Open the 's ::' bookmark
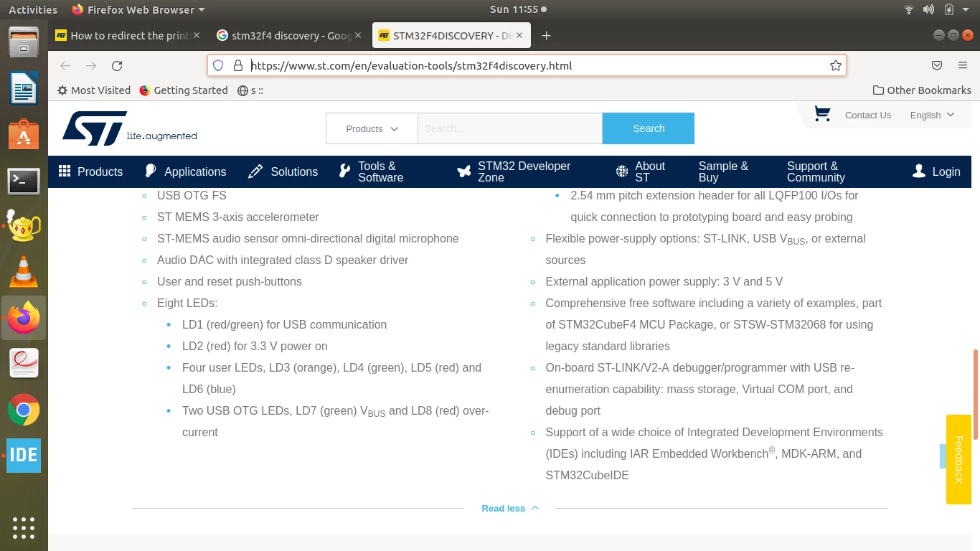 [x=250, y=90]
